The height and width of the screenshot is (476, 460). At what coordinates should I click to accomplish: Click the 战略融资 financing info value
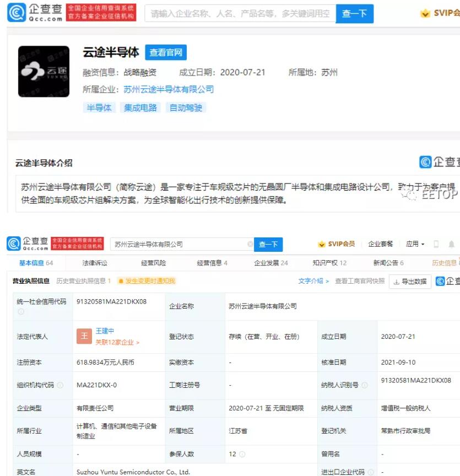140,73
